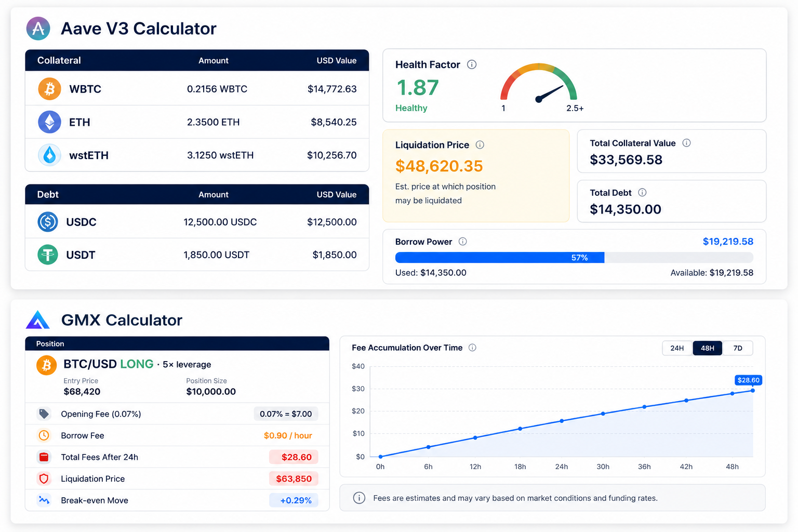Select the USDC coin icon
This screenshot has width=798, height=532.
point(48,222)
